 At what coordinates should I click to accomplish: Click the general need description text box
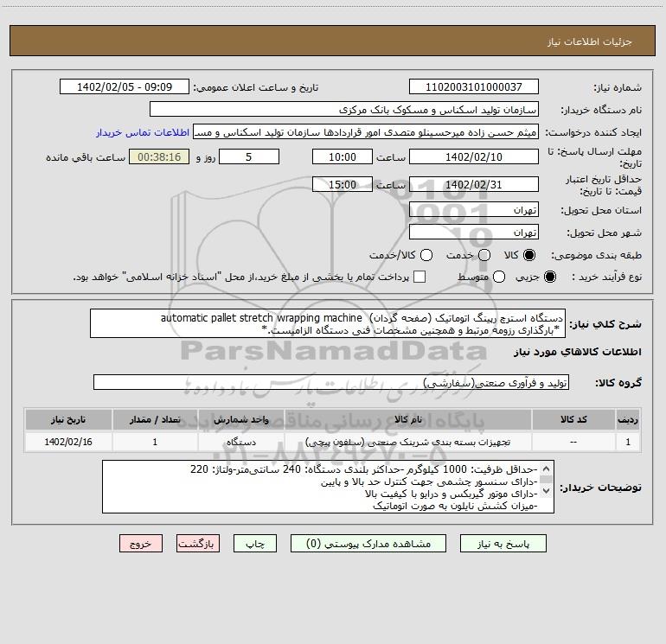click(x=328, y=324)
